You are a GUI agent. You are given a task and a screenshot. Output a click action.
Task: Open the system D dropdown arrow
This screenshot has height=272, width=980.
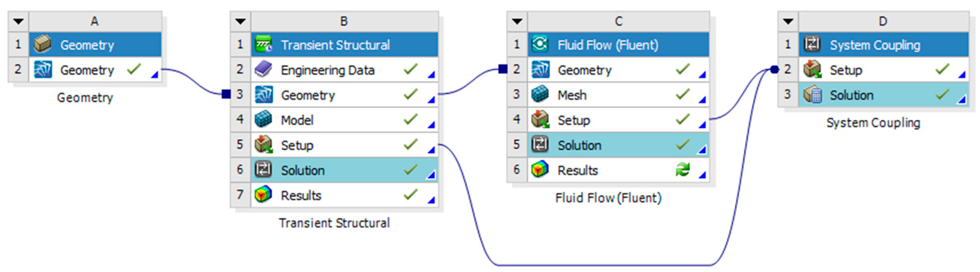(788, 21)
